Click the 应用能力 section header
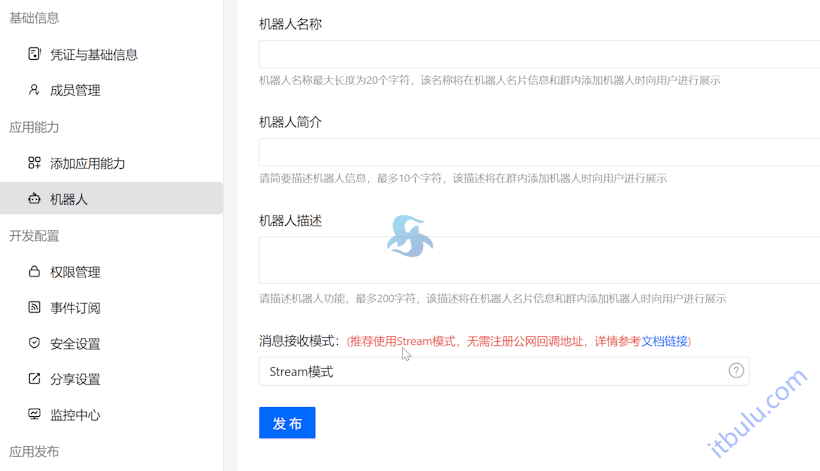 click(x=34, y=127)
